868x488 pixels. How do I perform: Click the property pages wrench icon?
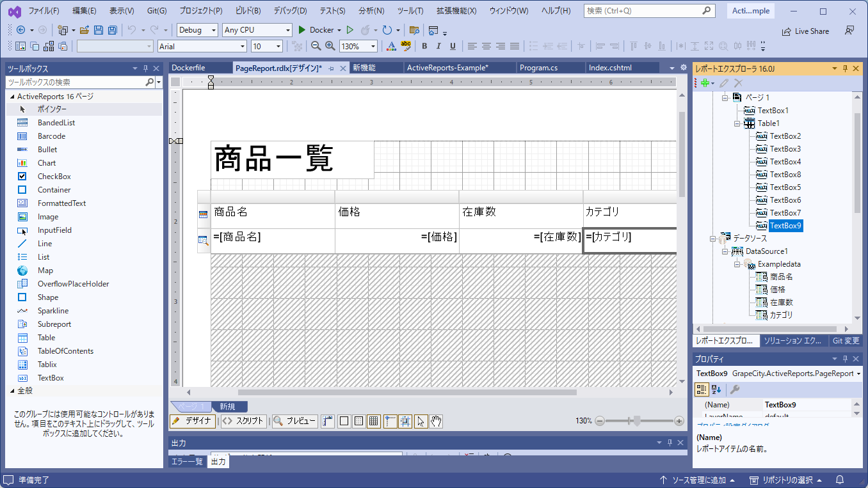pyautogui.click(x=735, y=389)
